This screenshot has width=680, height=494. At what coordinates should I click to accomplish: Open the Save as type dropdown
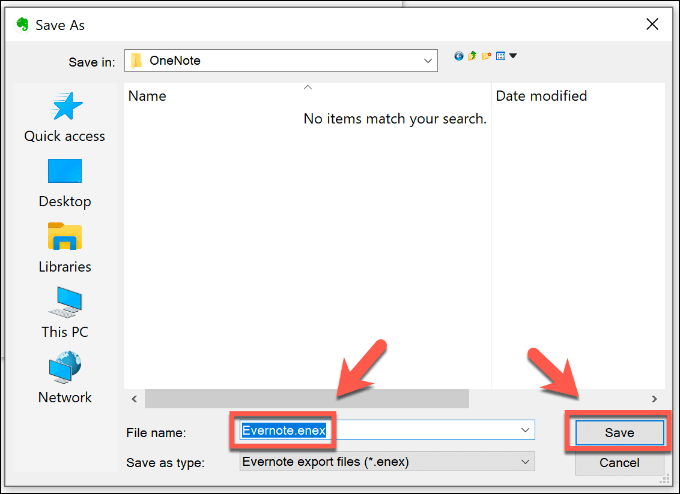pyautogui.click(x=387, y=462)
